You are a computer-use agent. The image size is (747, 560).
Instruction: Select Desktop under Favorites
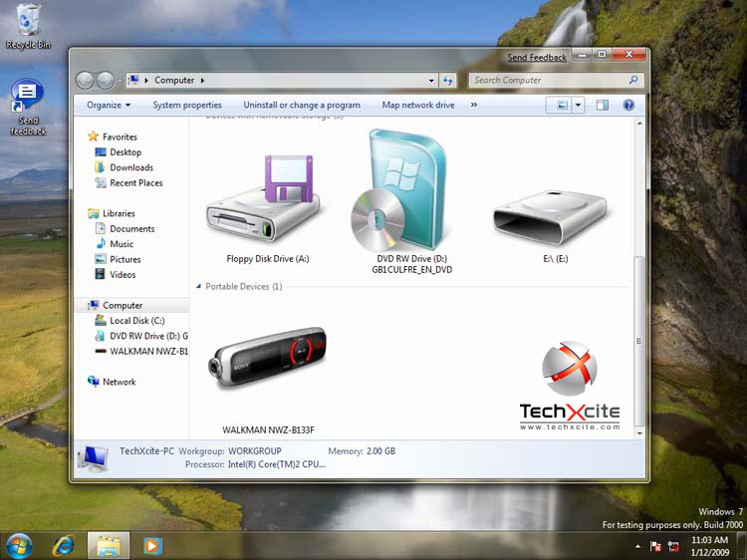click(x=125, y=152)
